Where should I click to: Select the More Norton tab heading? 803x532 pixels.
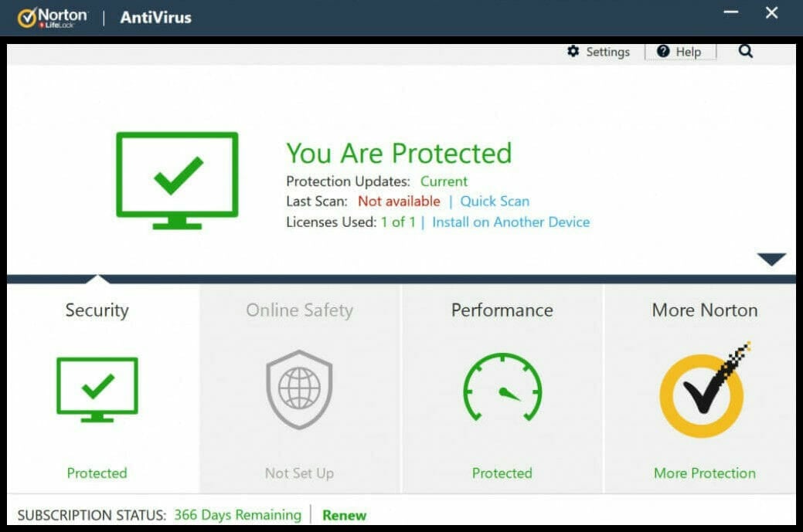click(x=705, y=310)
